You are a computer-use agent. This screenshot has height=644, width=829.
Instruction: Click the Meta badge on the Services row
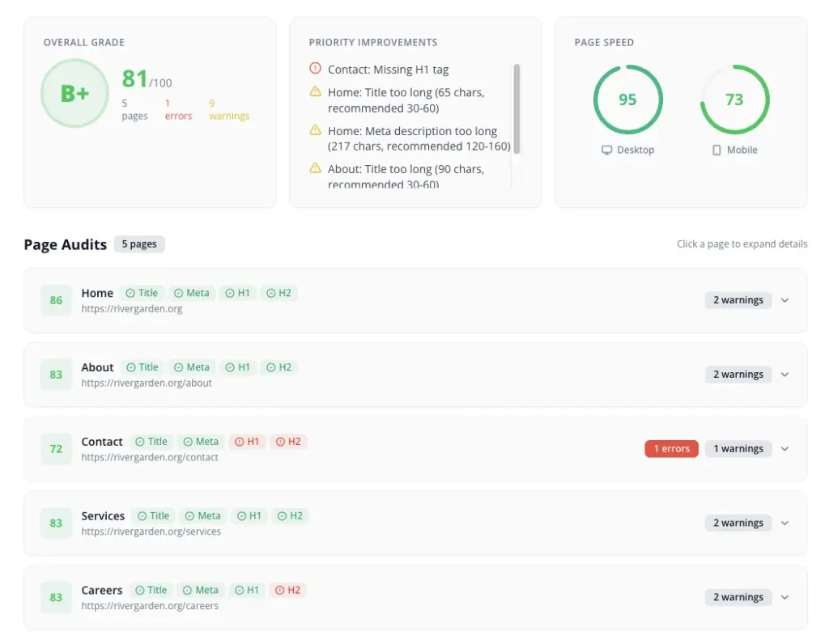pyautogui.click(x=203, y=515)
